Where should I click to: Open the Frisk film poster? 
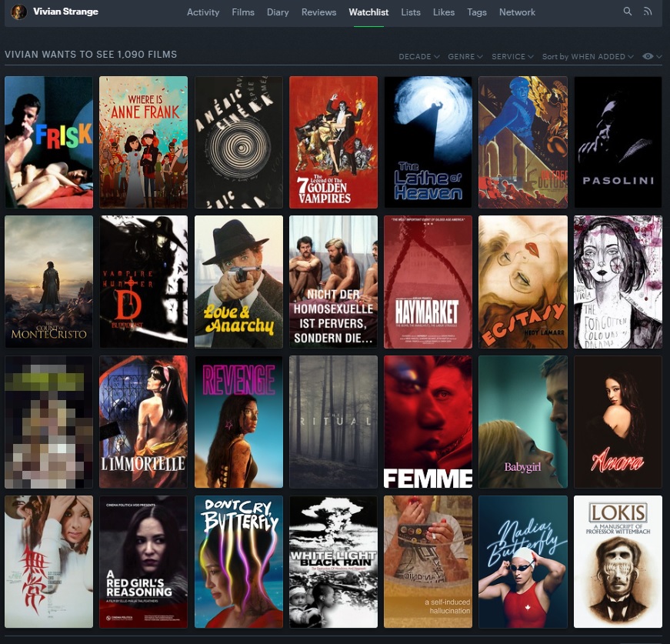48,142
